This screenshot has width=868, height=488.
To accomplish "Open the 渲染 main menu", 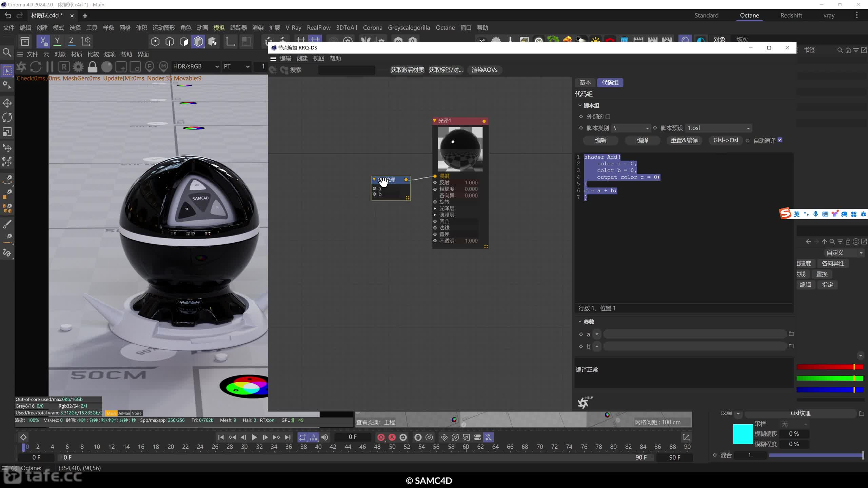I will pos(258,28).
